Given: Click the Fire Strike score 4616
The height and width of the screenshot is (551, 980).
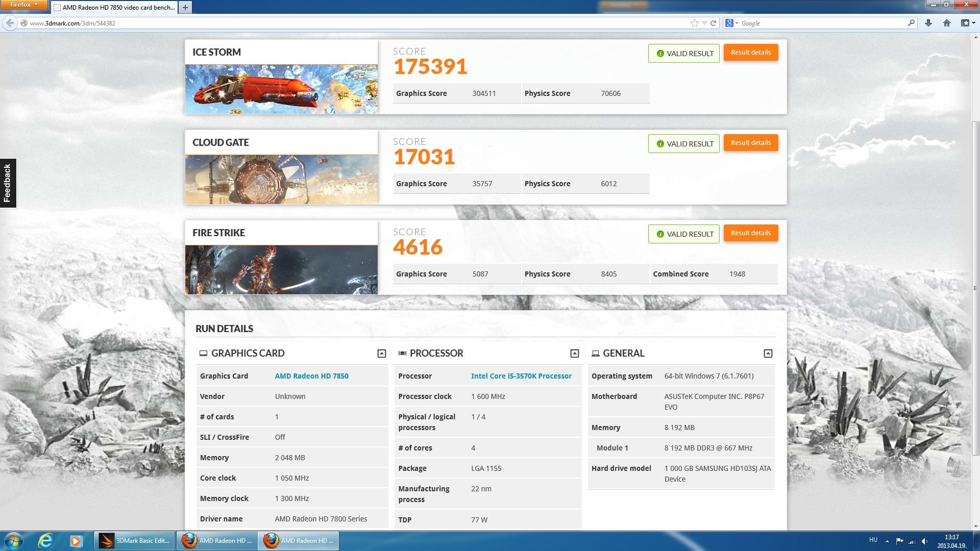Looking at the screenshot, I should click(418, 247).
